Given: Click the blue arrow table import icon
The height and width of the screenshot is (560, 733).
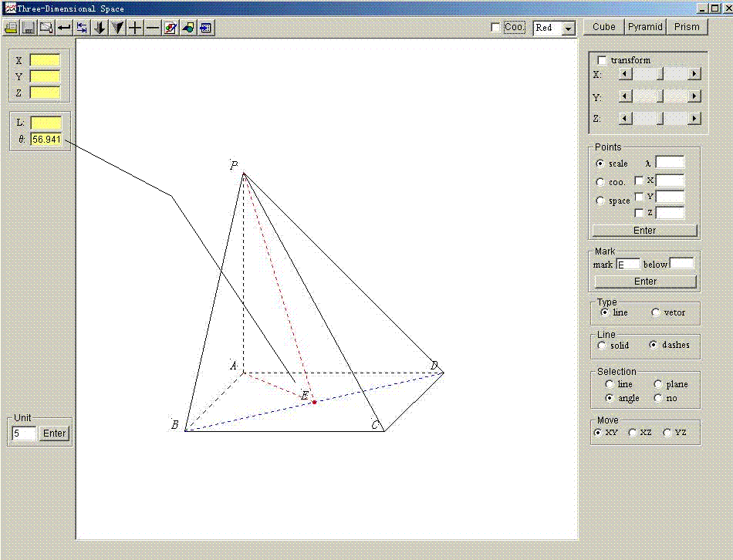Looking at the screenshot, I should 206,28.
